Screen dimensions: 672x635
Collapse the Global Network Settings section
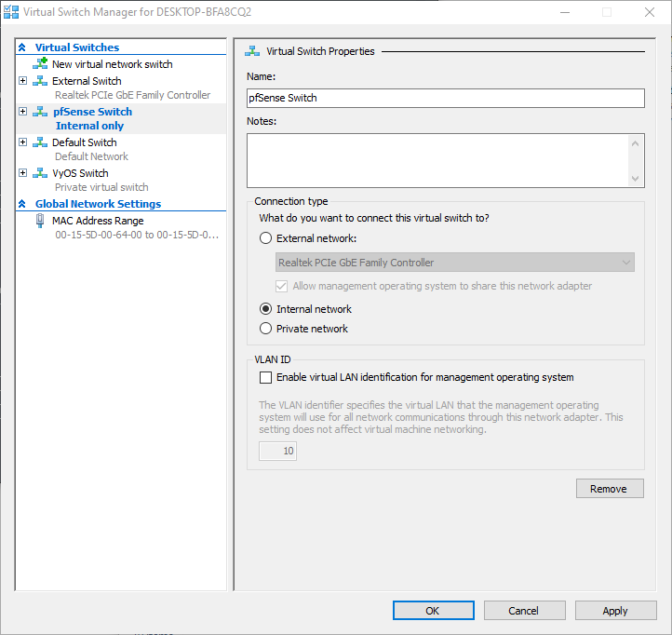pyautogui.click(x=22, y=204)
